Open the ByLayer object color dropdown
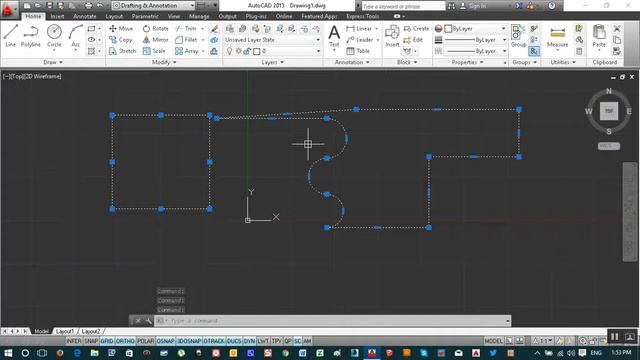The height and width of the screenshot is (360, 640). pyautogui.click(x=476, y=29)
